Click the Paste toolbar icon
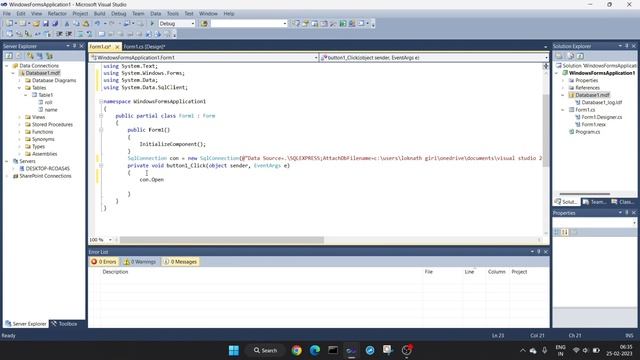Screen dimensions: 640x360 tap(86, 24)
